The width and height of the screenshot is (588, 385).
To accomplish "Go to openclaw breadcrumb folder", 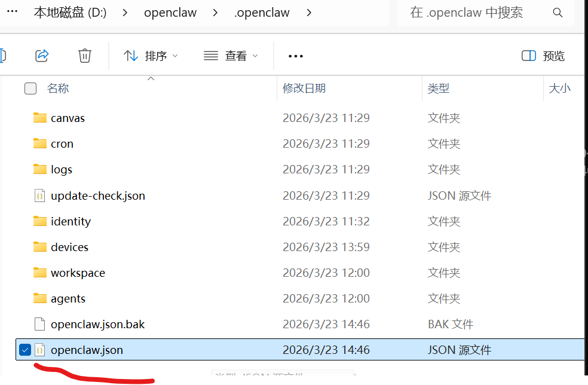I will (170, 13).
